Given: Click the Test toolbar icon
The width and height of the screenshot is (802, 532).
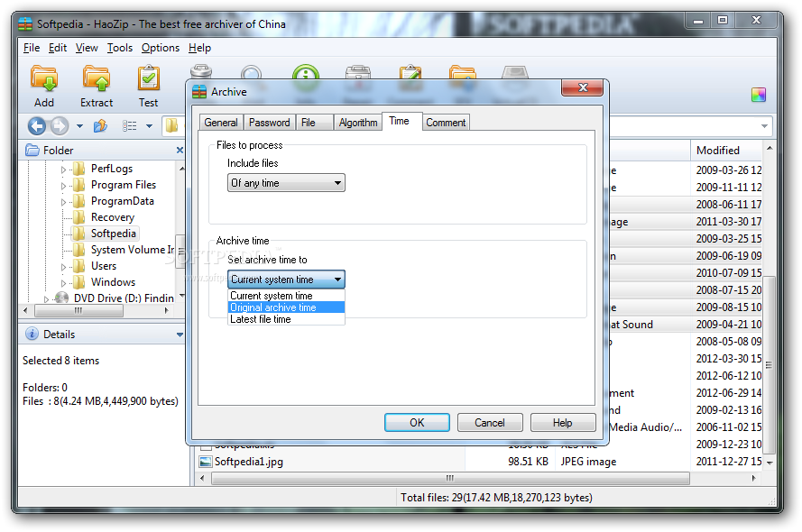Looking at the screenshot, I should (148, 78).
